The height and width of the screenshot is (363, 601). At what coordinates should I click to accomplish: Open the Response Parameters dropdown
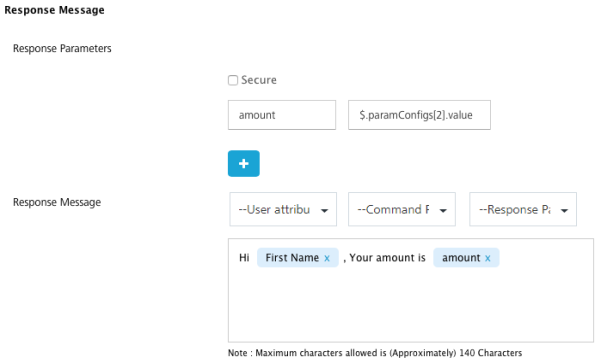(x=523, y=209)
